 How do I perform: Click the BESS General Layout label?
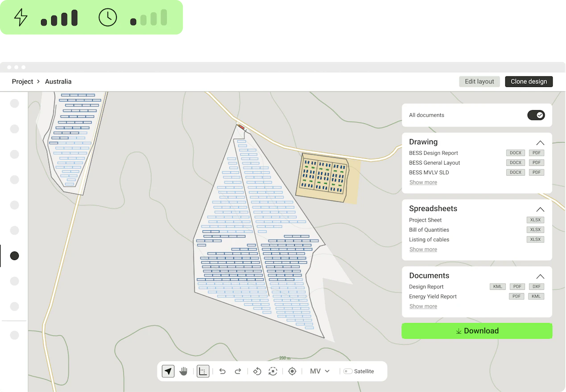(434, 163)
